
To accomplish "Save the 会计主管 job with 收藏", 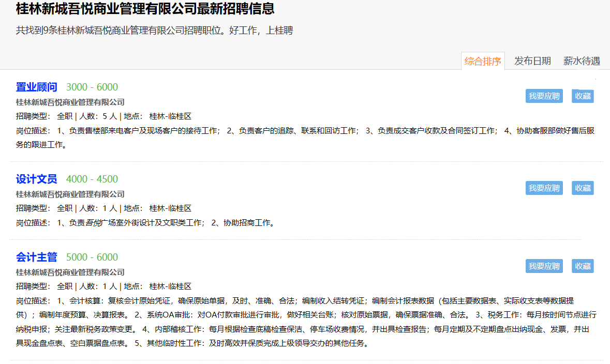I will [583, 266].
